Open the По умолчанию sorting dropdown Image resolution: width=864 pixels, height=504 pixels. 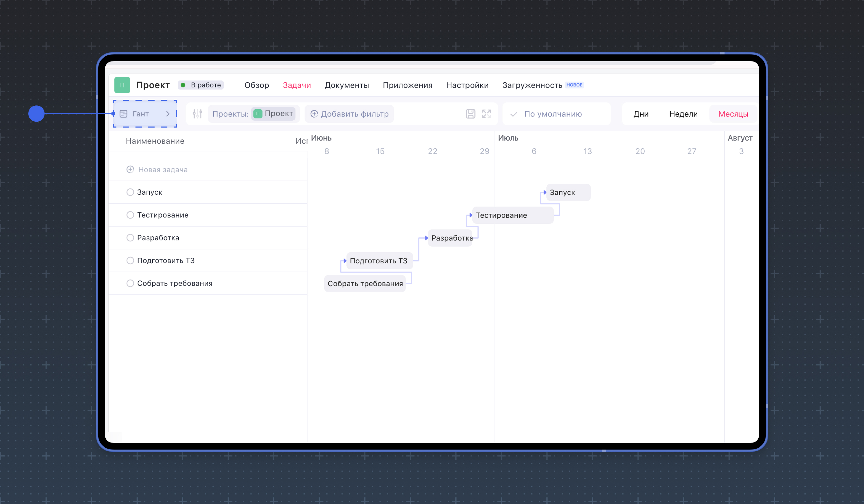pos(556,114)
